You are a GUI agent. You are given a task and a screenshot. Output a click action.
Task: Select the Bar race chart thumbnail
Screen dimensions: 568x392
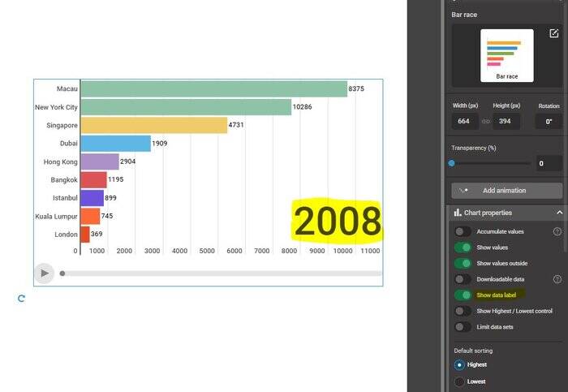click(506, 55)
